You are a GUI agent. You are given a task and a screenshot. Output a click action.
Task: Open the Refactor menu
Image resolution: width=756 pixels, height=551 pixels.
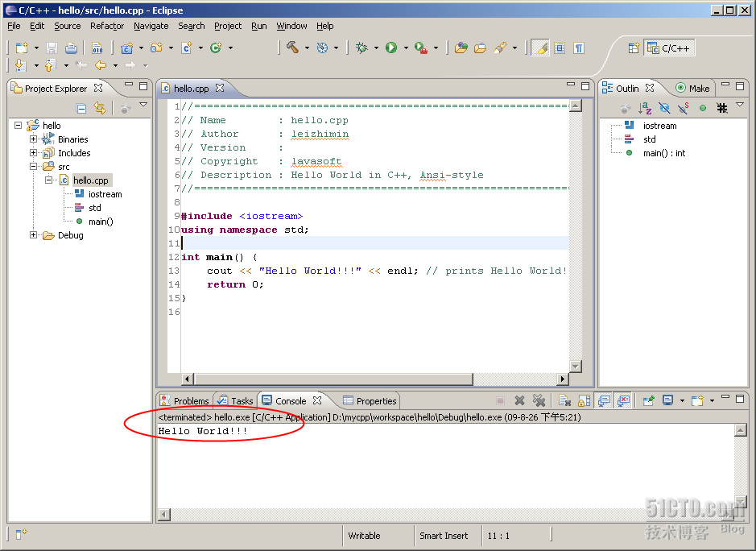107,26
